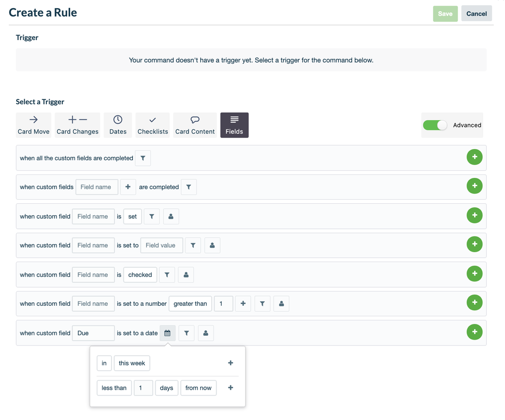505x420 pixels.
Task: Click the person icon in 'is set to a date' row
Action: [x=206, y=333]
